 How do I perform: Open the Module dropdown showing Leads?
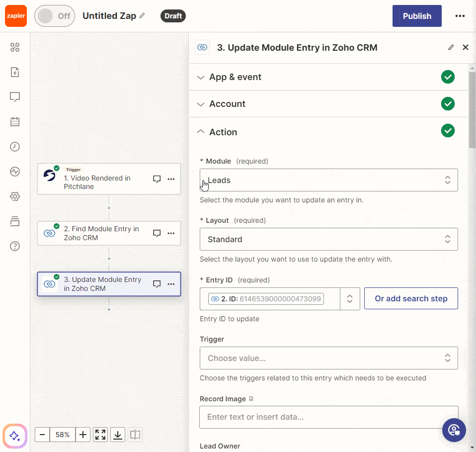pos(329,180)
